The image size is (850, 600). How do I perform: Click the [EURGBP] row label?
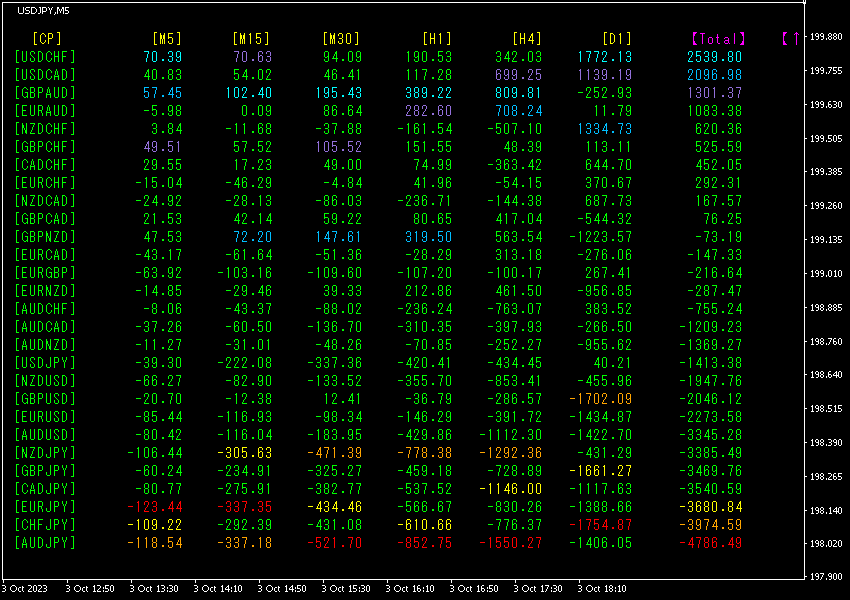tap(45, 273)
